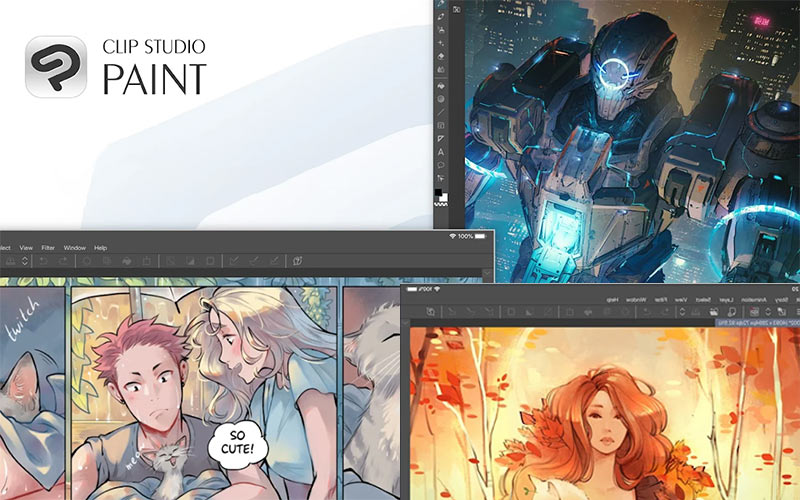Click the transparent color checker swatch
The height and width of the screenshot is (500, 800).
[x=441, y=205]
